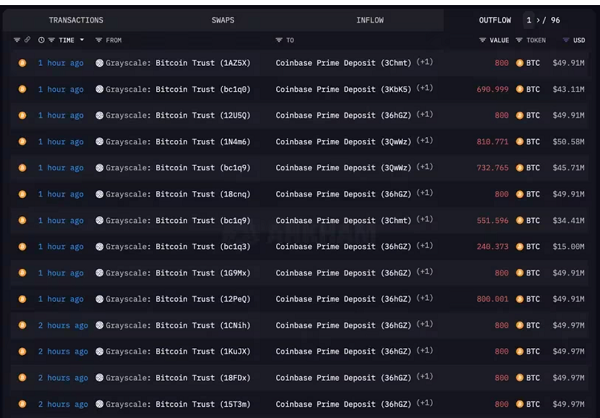Switch to the SWAPS tab
The height and width of the screenshot is (418, 600).
[x=223, y=20]
